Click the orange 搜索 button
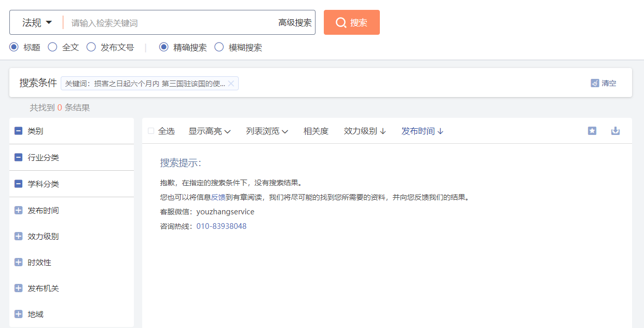Image resolution: width=644 pixels, height=328 pixels. 351,22
